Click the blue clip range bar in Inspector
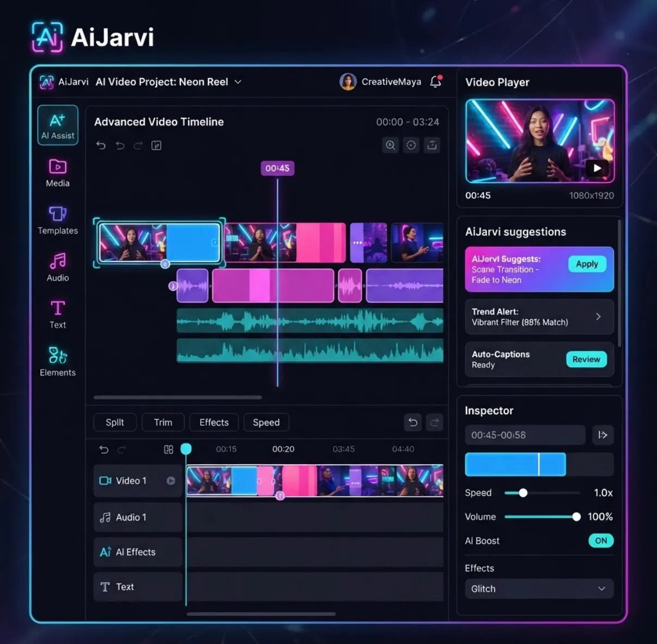This screenshot has height=644, width=657. coord(515,465)
